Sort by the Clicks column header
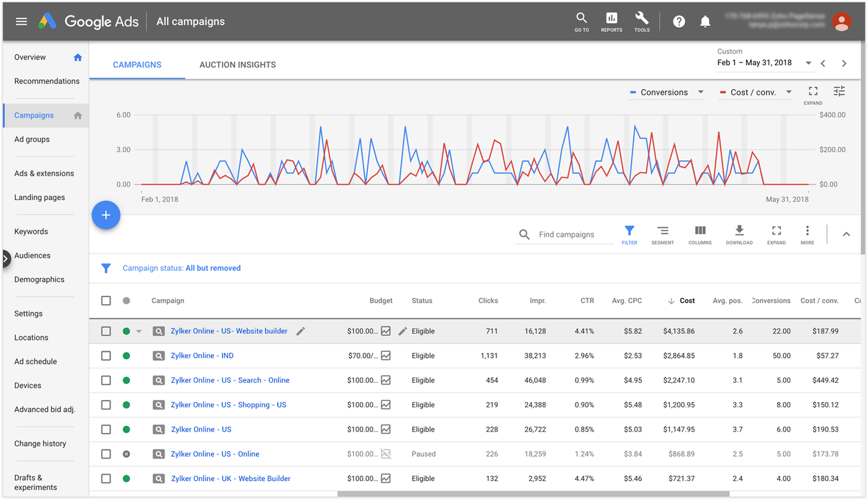Viewport: 868px width, 500px height. [x=488, y=301]
